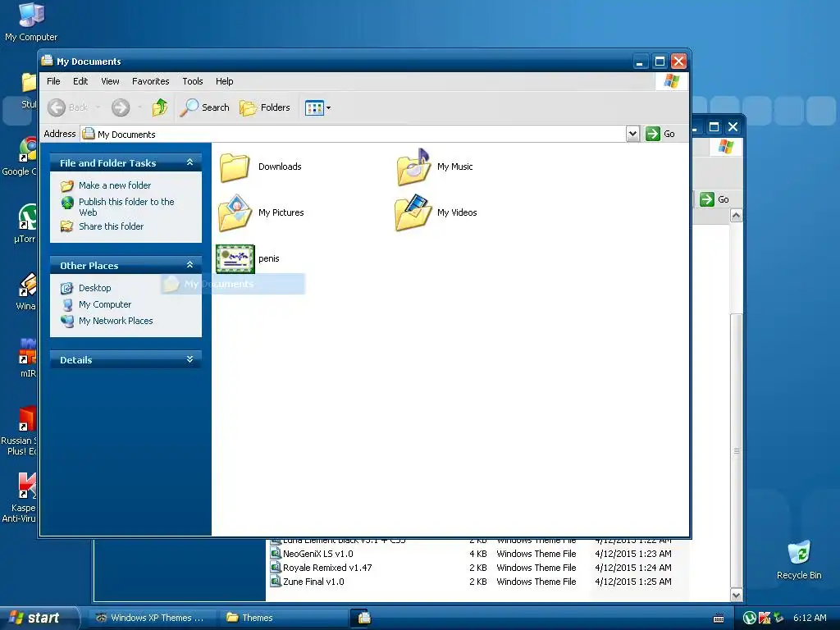Click the keyboard icon in the taskbar
The height and width of the screenshot is (630, 840).
719,619
